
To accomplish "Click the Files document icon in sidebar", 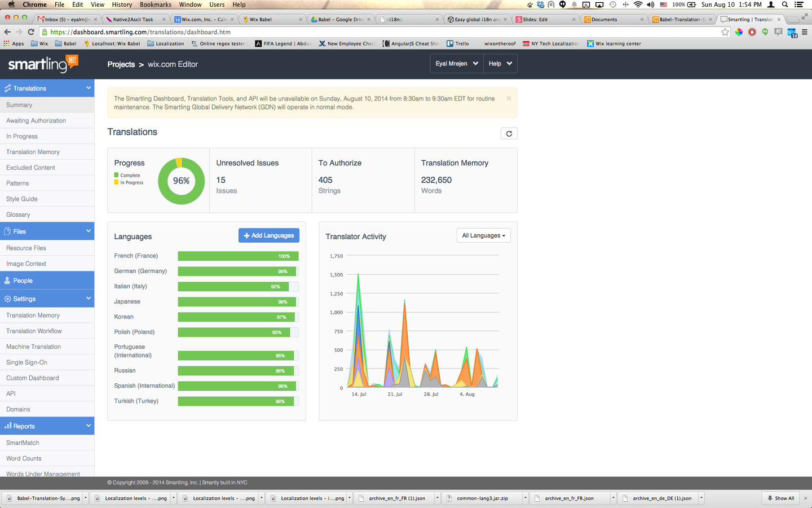I will (8, 231).
